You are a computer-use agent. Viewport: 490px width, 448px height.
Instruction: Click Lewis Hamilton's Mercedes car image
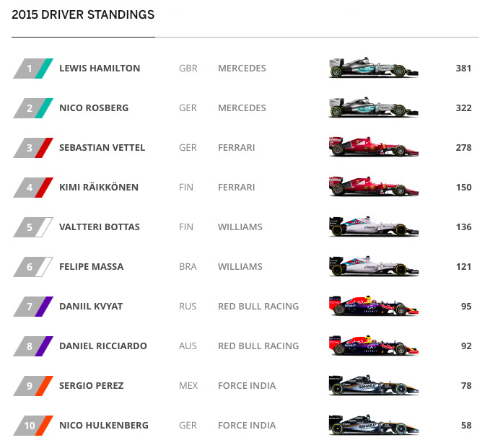coord(373,69)
